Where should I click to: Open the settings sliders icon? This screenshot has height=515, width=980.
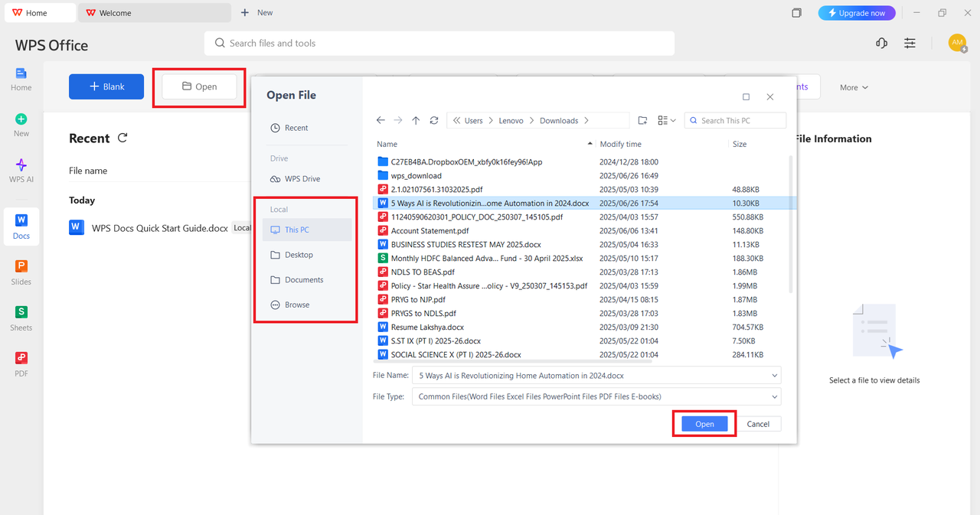pyautogui.click(x=910, y=44)
